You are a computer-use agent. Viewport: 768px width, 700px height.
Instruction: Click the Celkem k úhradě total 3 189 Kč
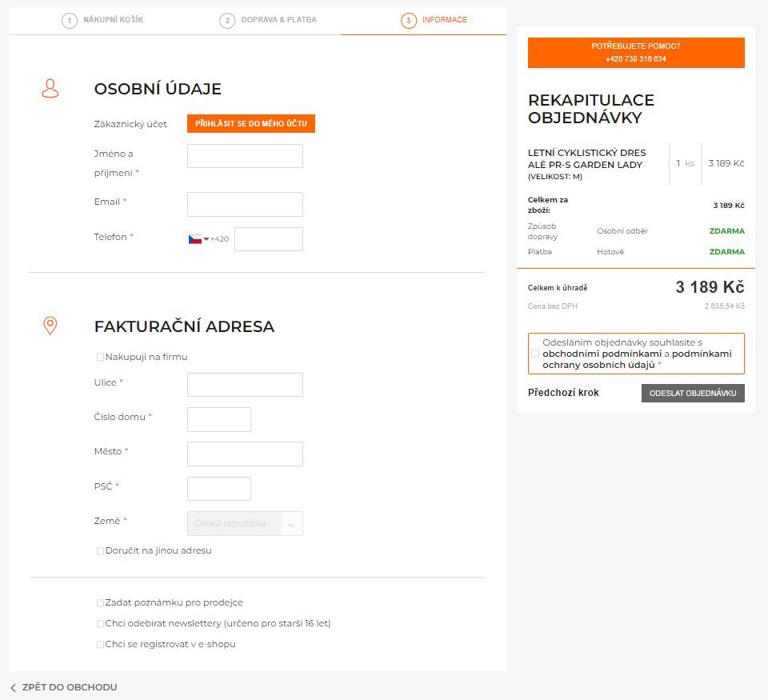pyautogui.click(x=710, y=287)
